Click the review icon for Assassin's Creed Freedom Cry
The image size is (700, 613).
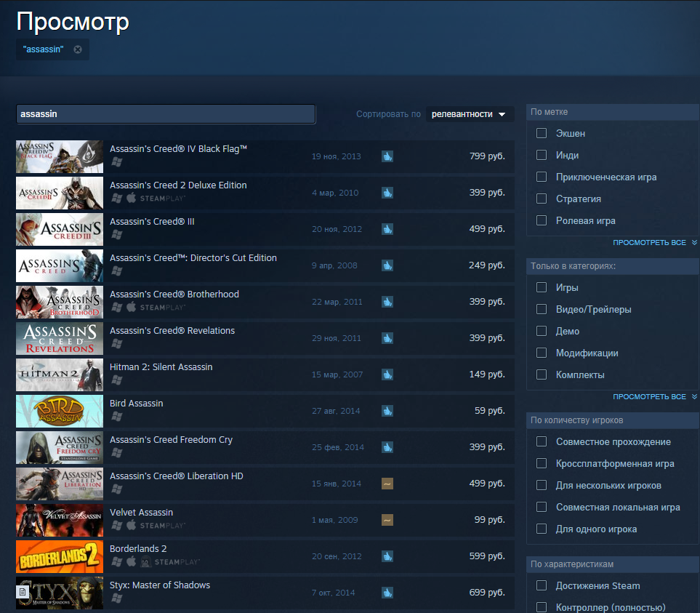387,447
